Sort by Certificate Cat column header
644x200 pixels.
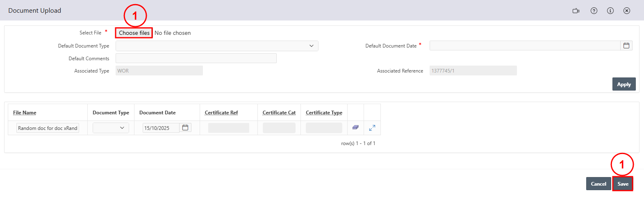coord(279,113)
